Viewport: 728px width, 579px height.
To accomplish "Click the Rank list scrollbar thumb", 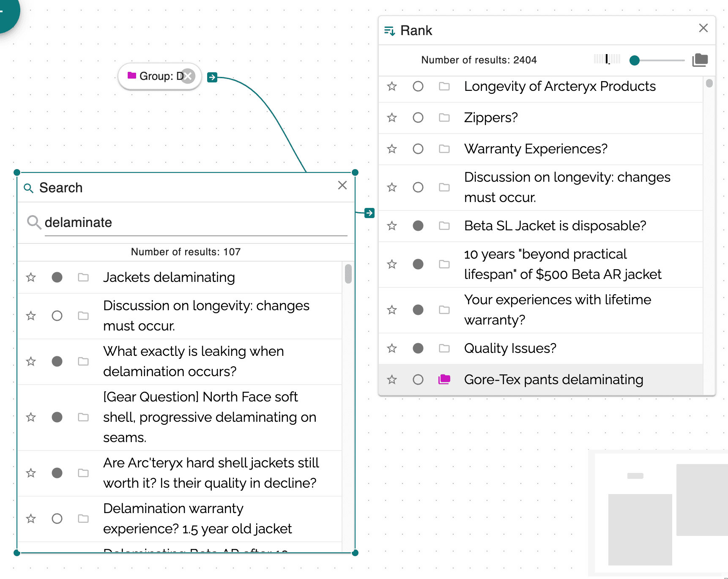I will point(709,83).
